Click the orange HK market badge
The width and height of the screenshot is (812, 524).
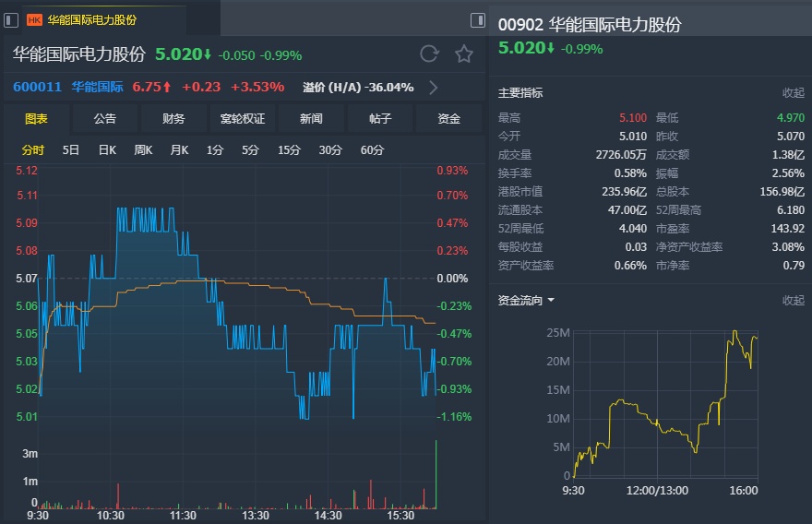(34, 20)
